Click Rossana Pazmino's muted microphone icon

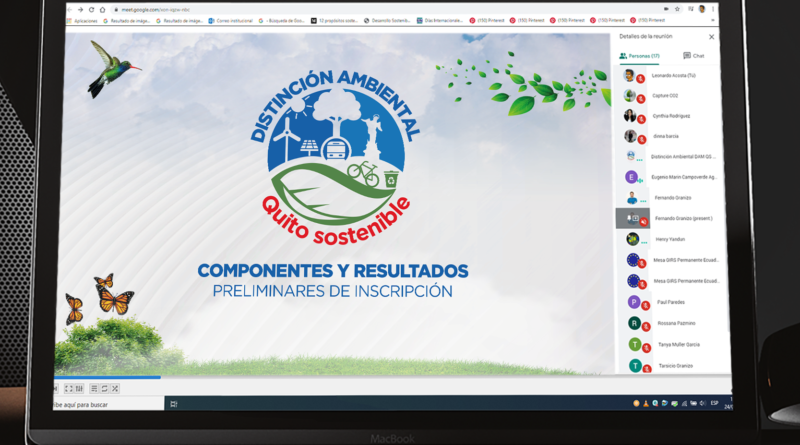tap(646, 327)
